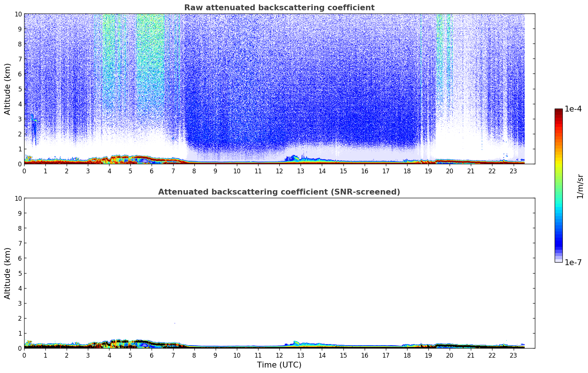Click altitude tick "7" on the SNR-screened plot
Screen dimensions: 588x373
pos(19,243)
